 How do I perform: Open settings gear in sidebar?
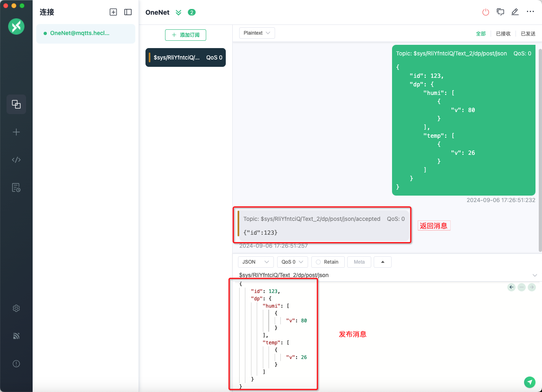(x=16, y=308)
